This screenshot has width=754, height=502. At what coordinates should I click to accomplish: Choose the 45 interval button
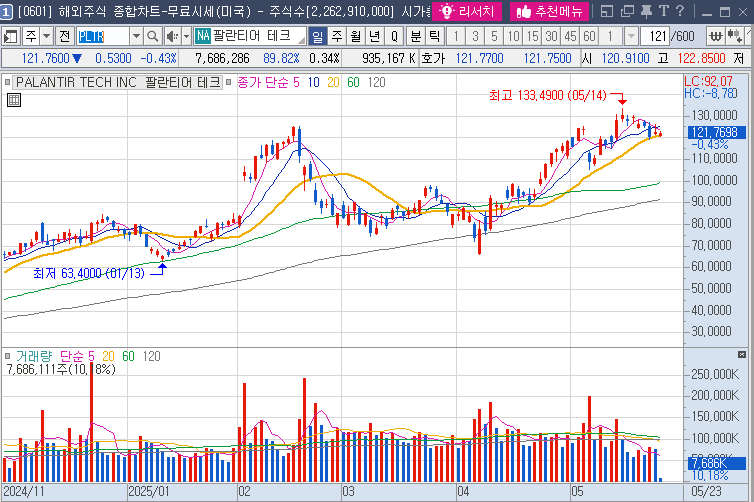(x=570, y=36)
